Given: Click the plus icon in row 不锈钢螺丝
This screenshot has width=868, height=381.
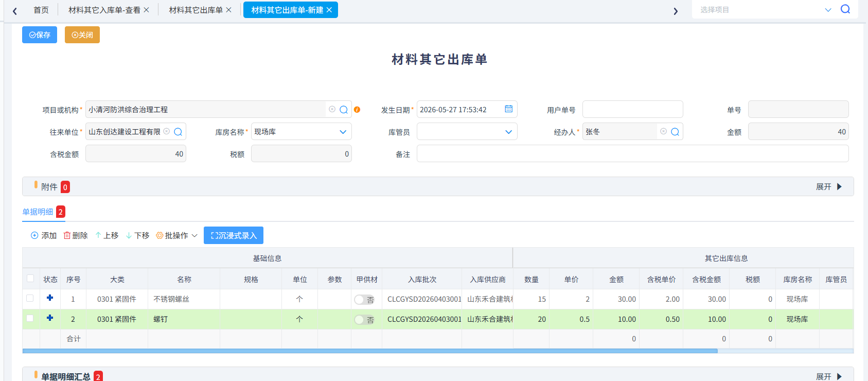Looking at the screenshot, I should 50,298.
